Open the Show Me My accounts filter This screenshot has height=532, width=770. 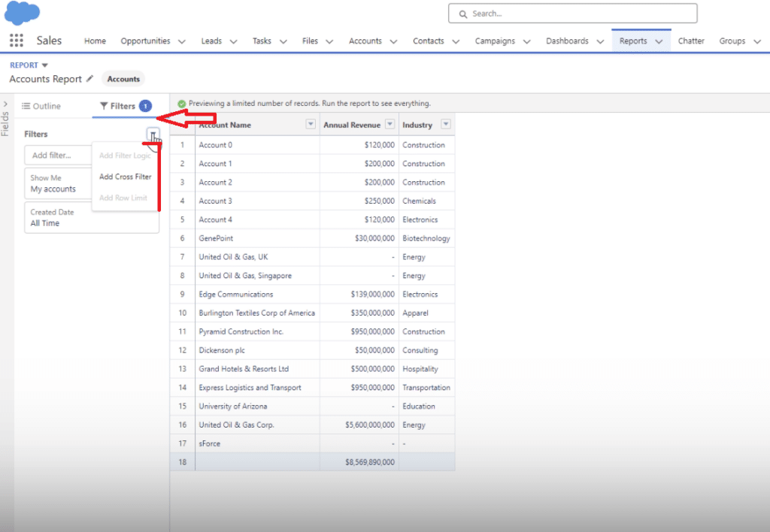click(x=59, y=183)
